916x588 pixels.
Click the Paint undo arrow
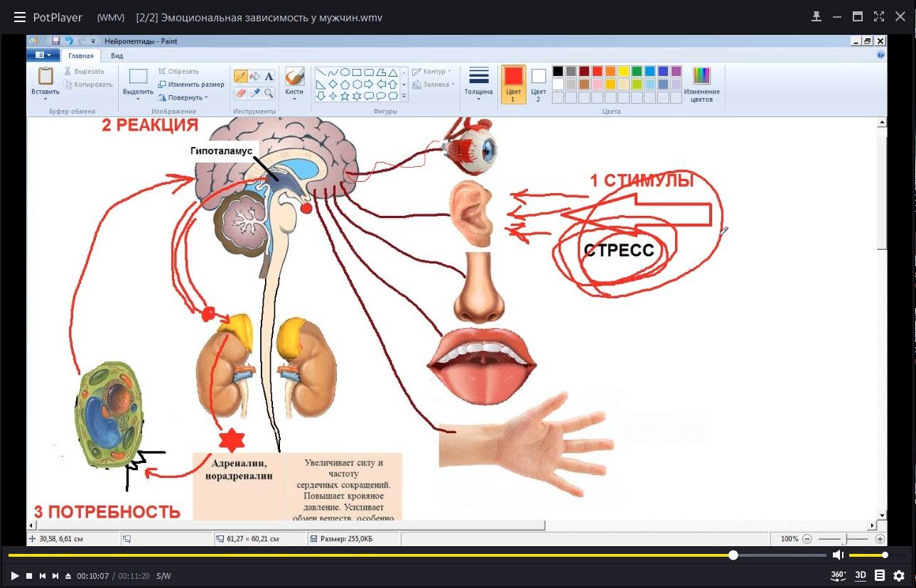[70, 41]
